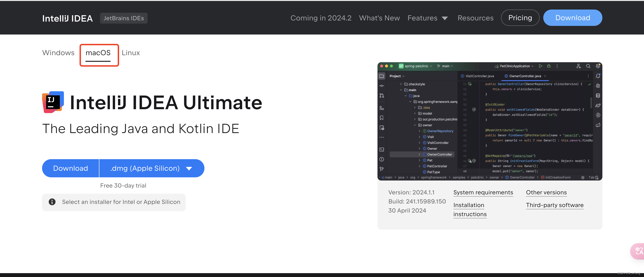Click the Debug bug icon in IDE toolbar
This screenshot has width=644, height=277.
click(x=549, y=66)
